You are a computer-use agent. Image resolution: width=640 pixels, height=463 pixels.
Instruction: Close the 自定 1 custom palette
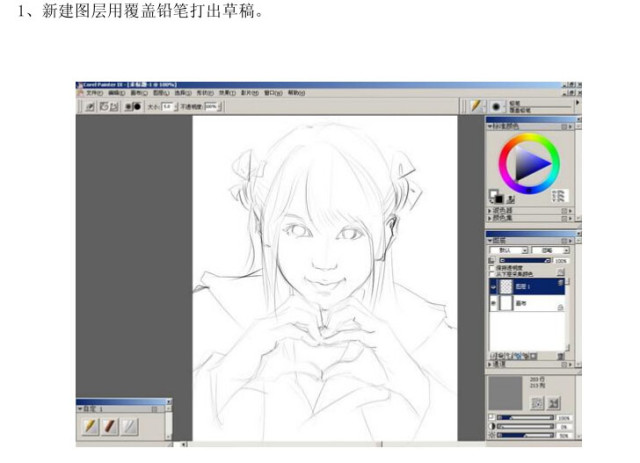pos(169,402)
